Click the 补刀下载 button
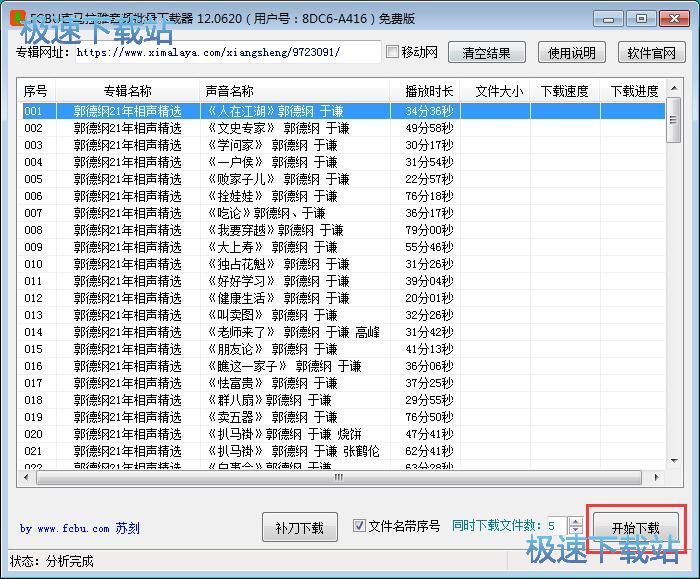This screenshot has height=579, width=700. pos(300,527)
